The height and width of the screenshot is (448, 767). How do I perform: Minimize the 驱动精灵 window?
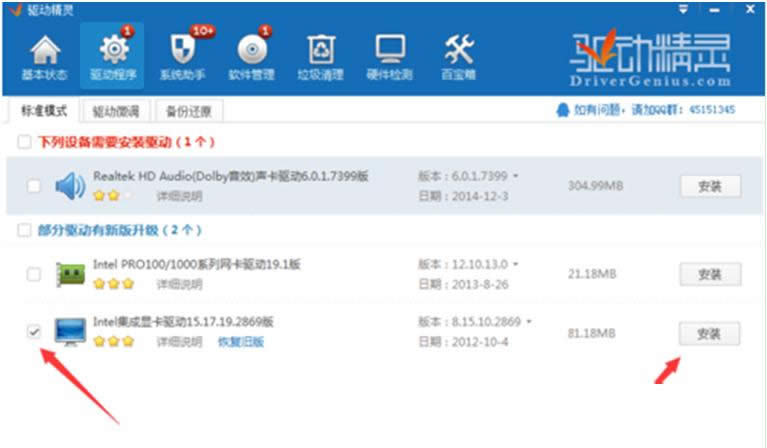point(715,10)
